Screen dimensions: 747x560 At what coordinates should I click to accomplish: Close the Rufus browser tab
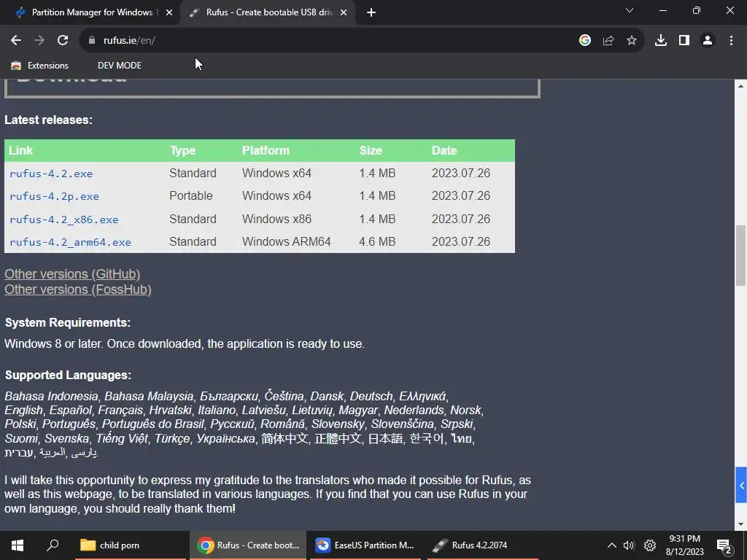344,13
